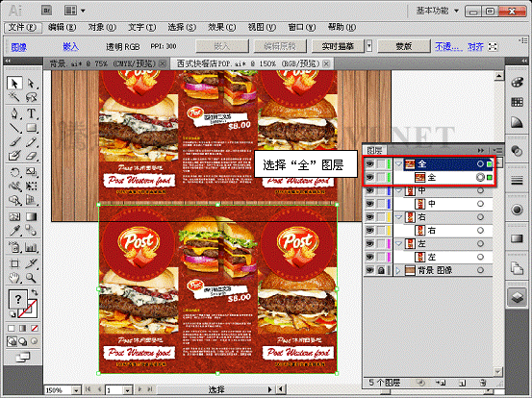Select the Type tool in toolbox
Screen dimensions: 532x398
[31, 112]
